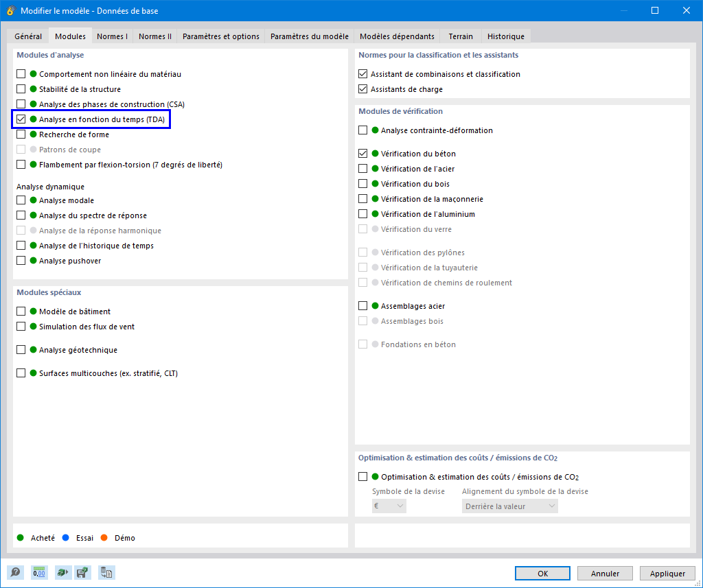The height and width of the screenshot is (588, 703).
Task: Click the save configuration floppy disk icon
Action: (82, 572)
